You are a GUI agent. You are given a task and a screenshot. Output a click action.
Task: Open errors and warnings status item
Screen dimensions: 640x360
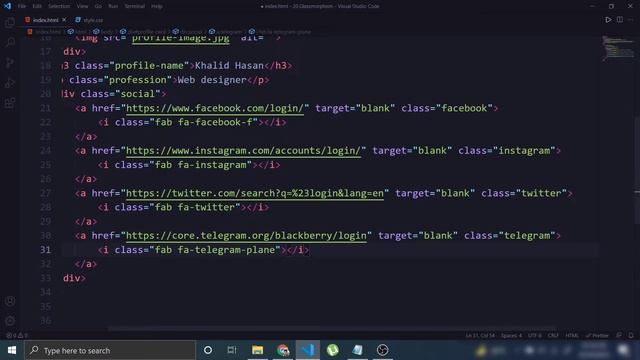point(17,336)
